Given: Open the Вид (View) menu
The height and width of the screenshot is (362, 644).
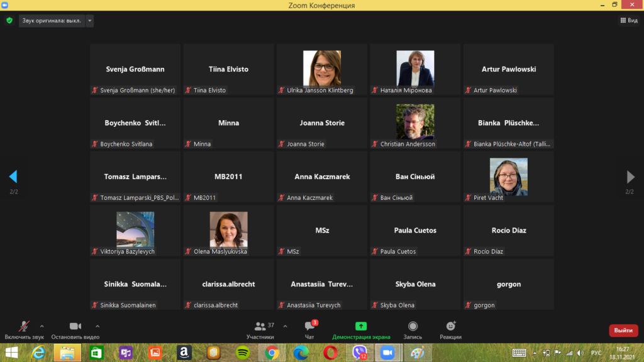Looking at the screenshot, I should [629, 21].
